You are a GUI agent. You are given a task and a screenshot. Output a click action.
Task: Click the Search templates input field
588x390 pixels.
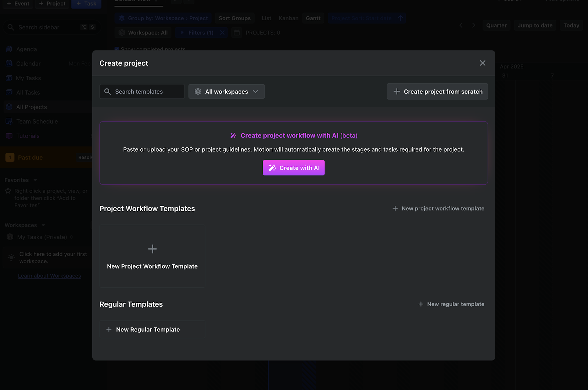142,92
